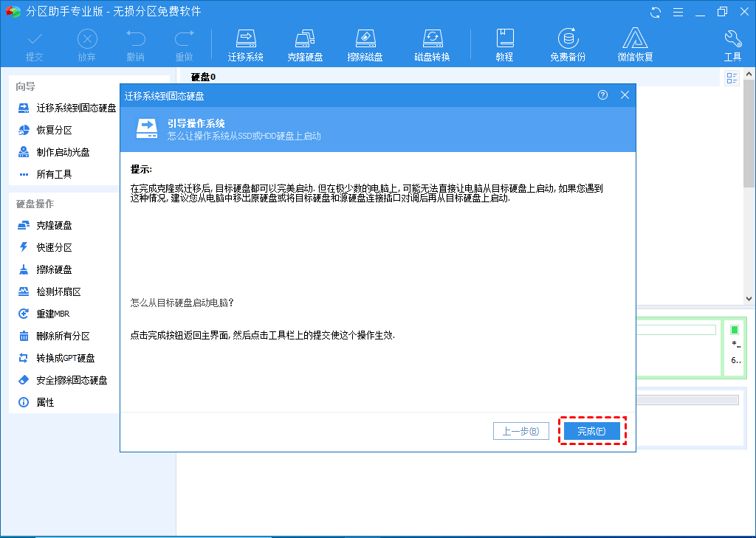Toggle the disk view layout icon
The image size is (756, 538).
pos(732,77)
